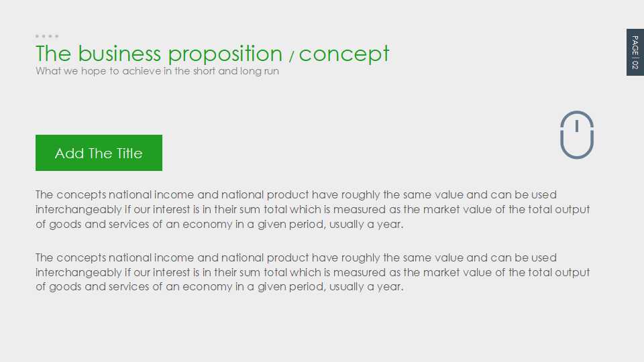Click the subtitle 'What we hope to achieve'

[x=157, y=71]
